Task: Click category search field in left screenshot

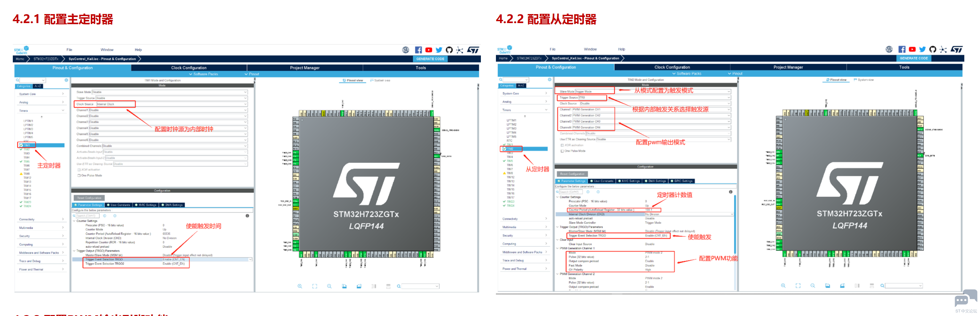Action: [32, 80]
